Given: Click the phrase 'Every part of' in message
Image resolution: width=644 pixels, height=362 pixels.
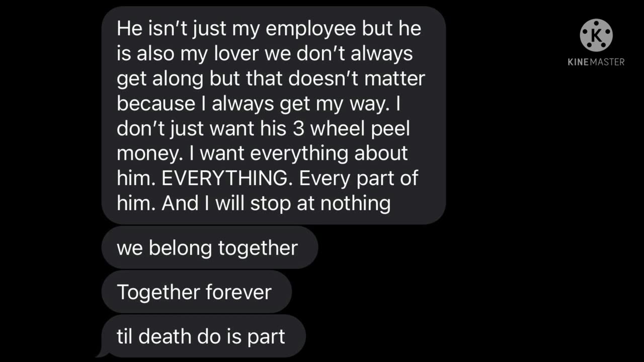Looking at the screenshot, I should pyautogui.click(x=359, y=179).
